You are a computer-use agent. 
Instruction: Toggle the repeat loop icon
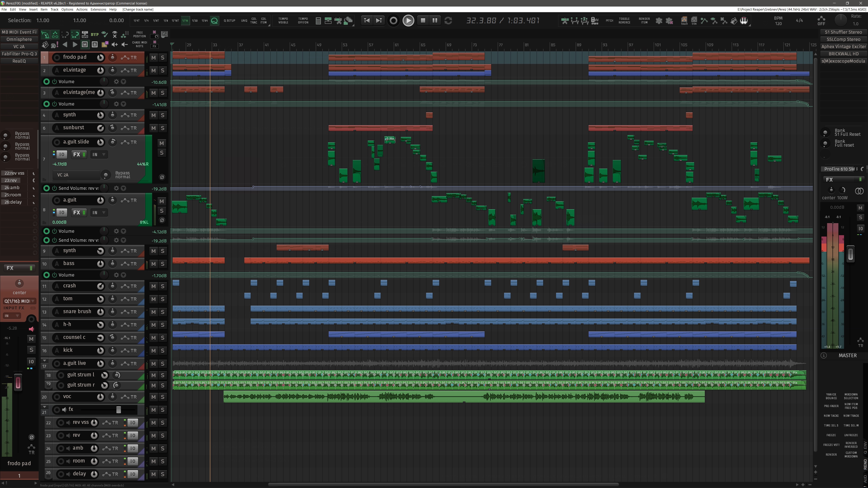tap(448, 21)
